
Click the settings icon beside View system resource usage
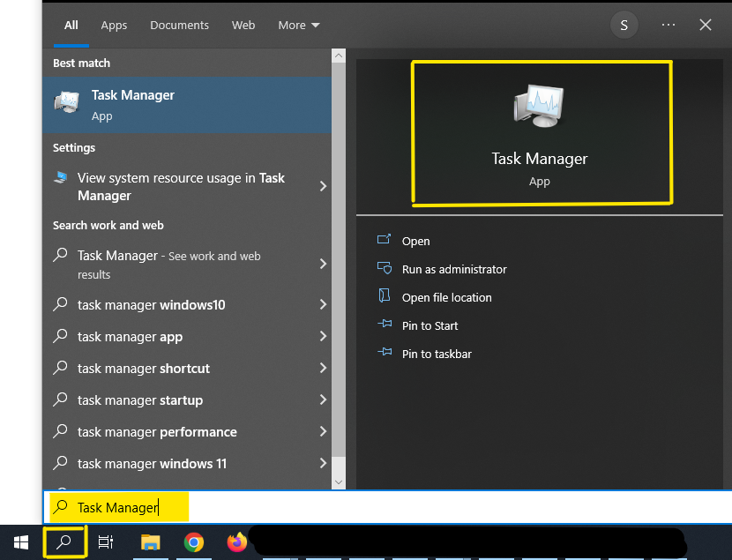(x=61, y=177)
